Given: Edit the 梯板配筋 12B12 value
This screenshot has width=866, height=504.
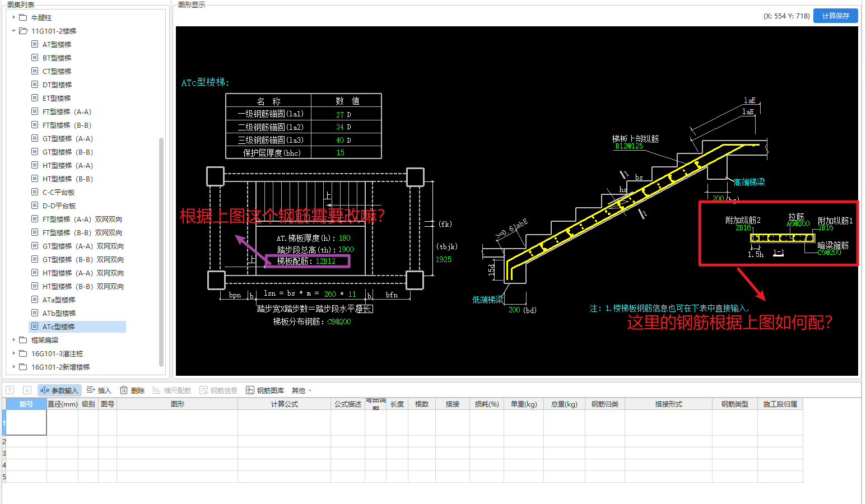Looking at the screenshot, I should click(325, 261).
